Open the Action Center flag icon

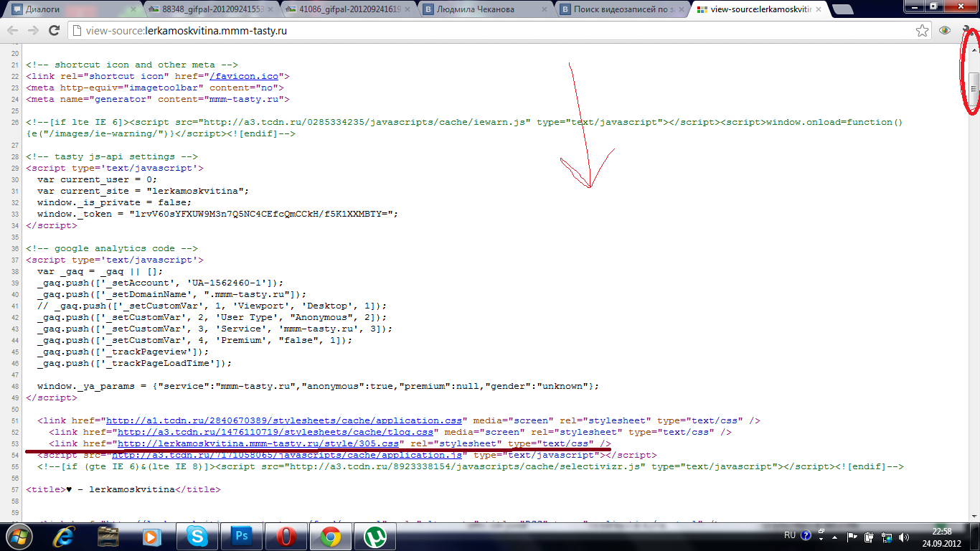point(853,537)
